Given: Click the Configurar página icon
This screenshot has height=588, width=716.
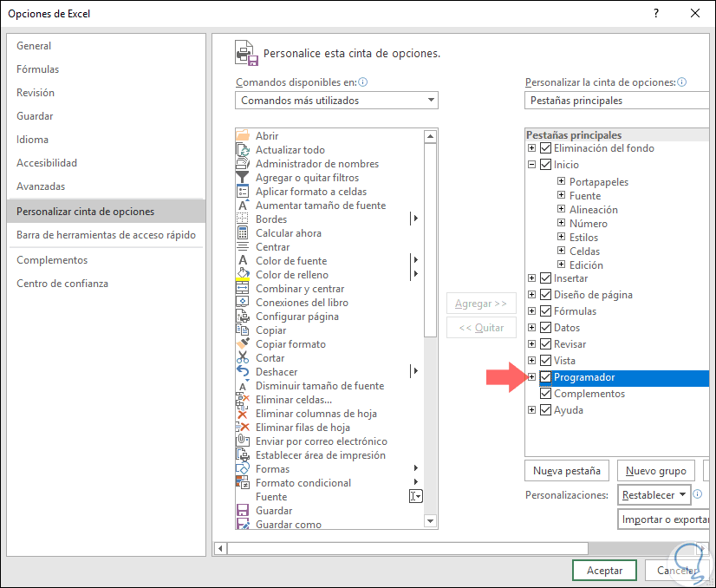Looking at the screenshot, I should pyautogui.click(x=243, y=317).
